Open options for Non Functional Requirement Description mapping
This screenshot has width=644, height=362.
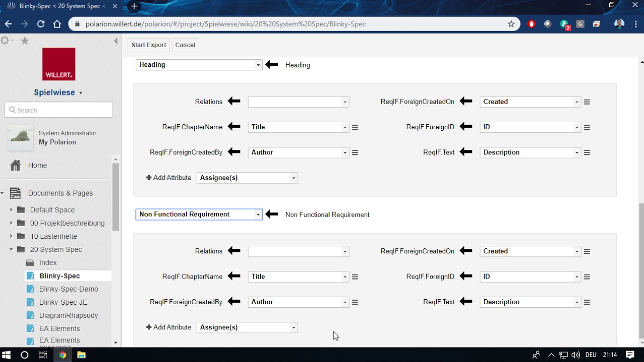pyautogui.click(x=587, y=302)
